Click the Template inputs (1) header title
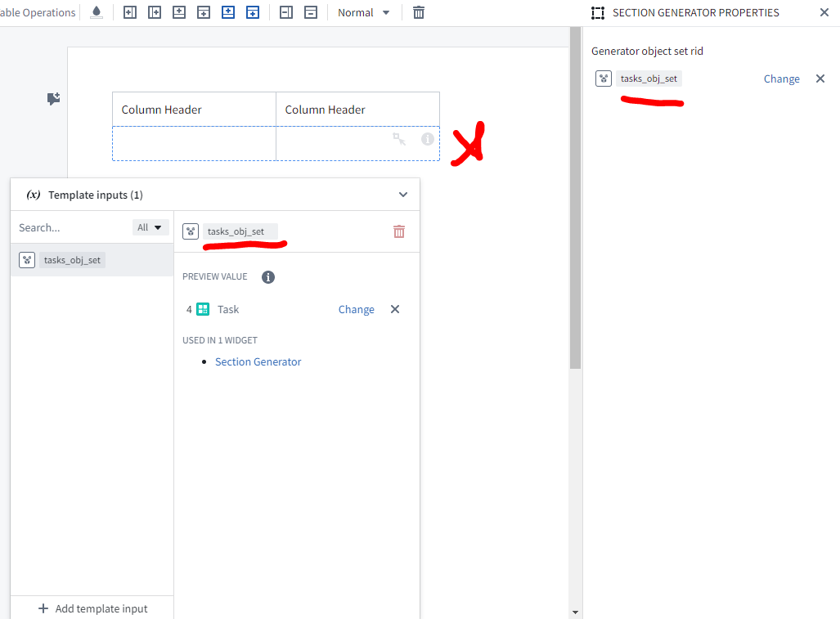 pos(96,195)
